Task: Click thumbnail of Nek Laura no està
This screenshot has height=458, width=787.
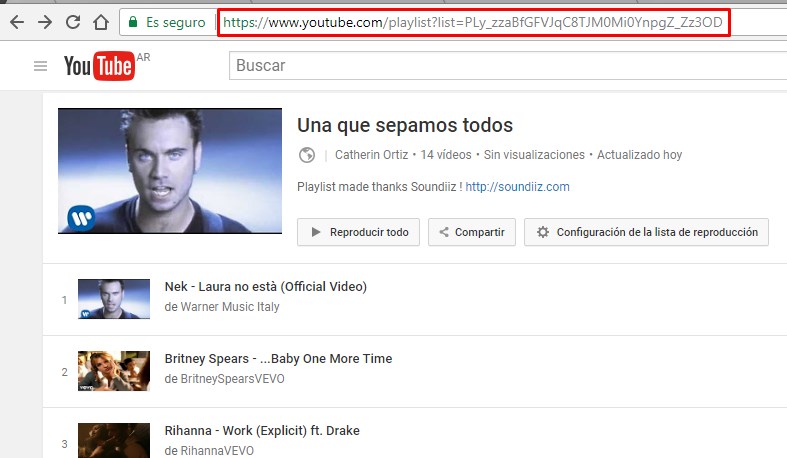Action: pyautogui.click(x=114, y=299)
